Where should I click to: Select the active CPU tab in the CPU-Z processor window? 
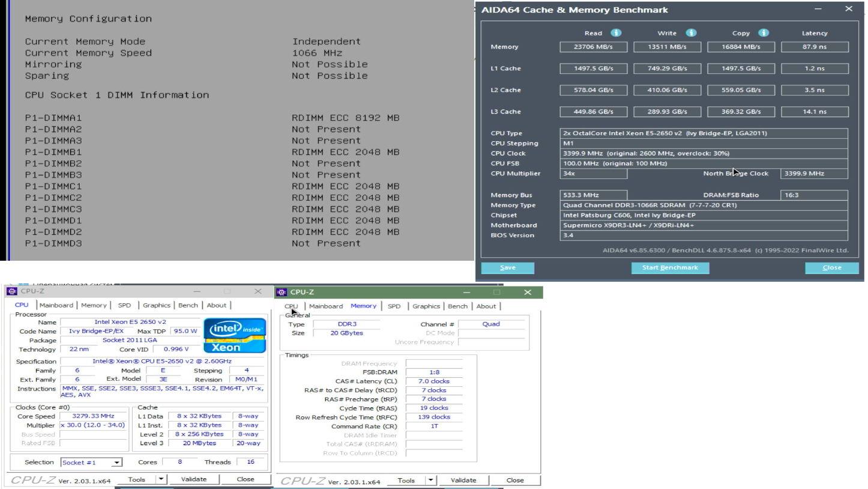[x=22, y=305]
